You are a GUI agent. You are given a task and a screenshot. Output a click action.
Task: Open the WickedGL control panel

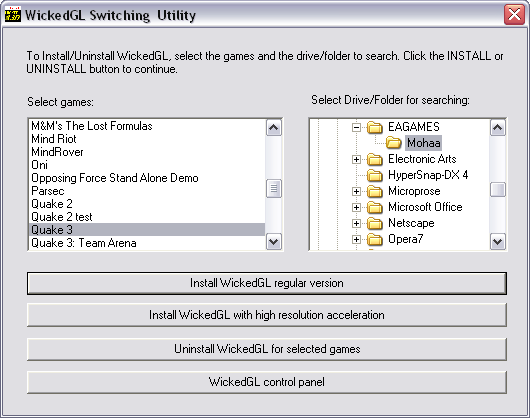(x=267, y=382)
